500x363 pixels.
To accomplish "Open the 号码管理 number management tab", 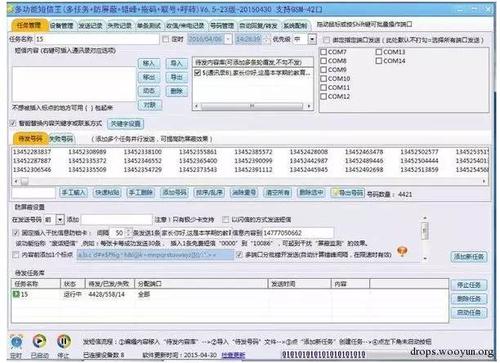I will [x=222, y=26].
